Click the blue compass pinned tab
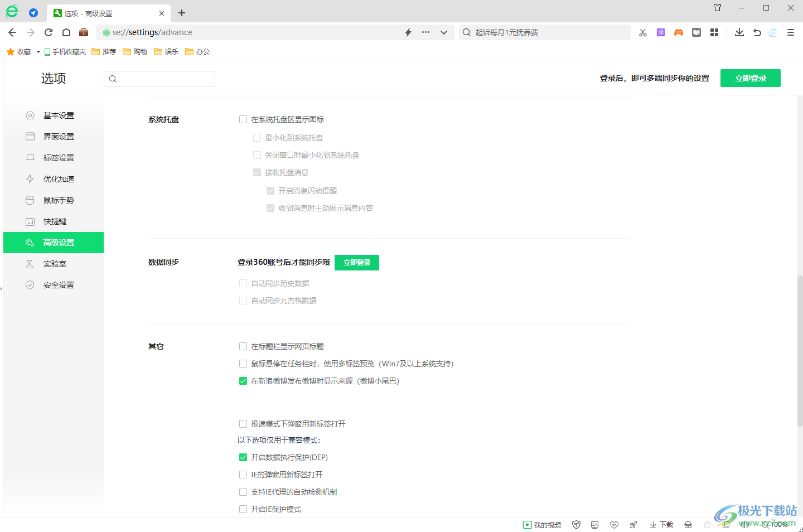 click(33, 13)
